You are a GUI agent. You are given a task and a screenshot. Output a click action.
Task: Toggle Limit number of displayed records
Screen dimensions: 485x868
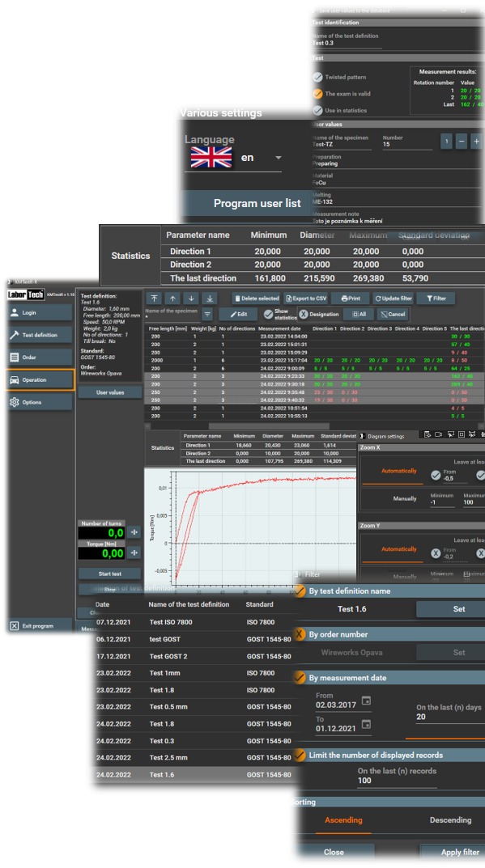click(300, 755)
